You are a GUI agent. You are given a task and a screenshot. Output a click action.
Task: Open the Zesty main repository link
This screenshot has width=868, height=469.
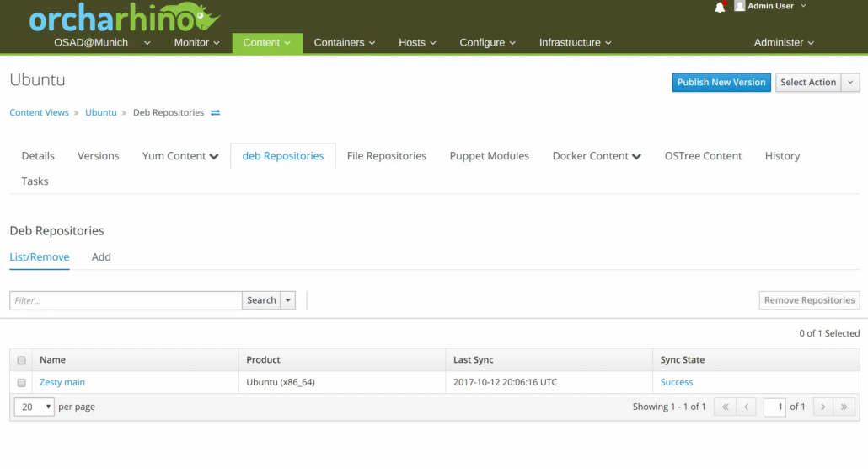click(x=62, y=383)
